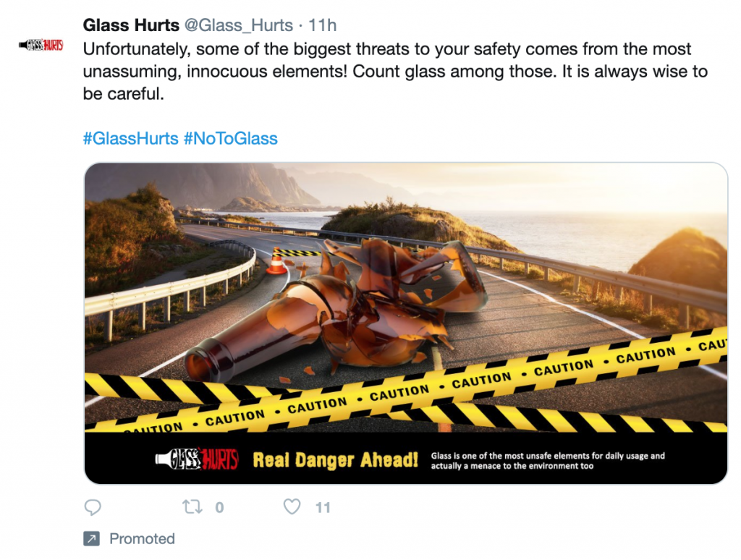The width and height of the screenshot is (741, 560).
Task: Click the retweet count 0
Action: point(219,507)
